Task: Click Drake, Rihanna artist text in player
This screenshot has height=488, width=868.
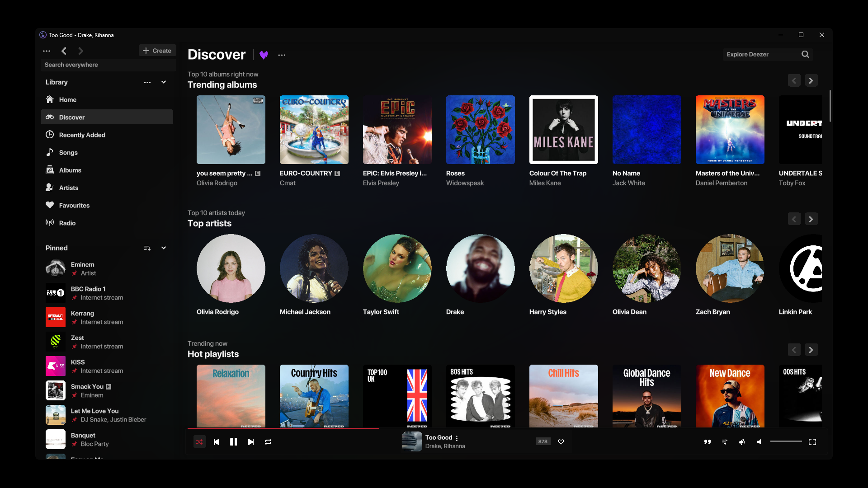Action: point(445,446)
